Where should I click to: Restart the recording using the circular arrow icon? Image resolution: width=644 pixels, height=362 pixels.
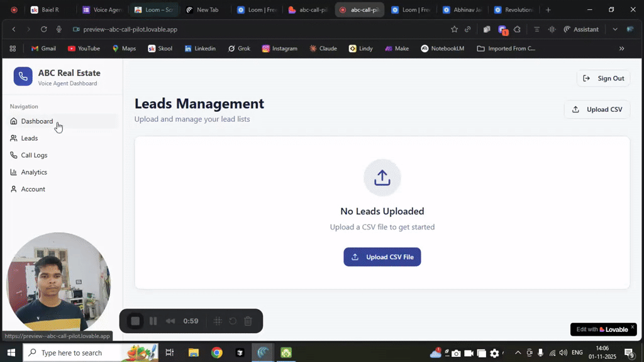point(233,321)
